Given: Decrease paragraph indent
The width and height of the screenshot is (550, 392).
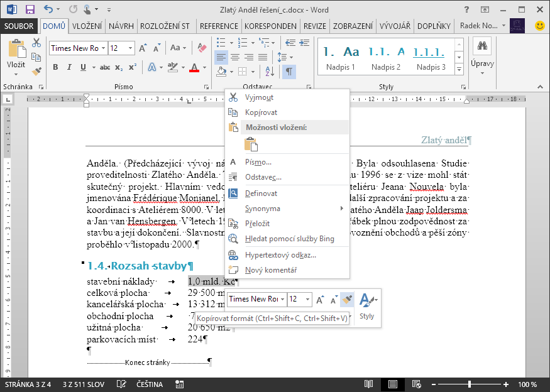Looking at the screenshot, I should (290, 43).
